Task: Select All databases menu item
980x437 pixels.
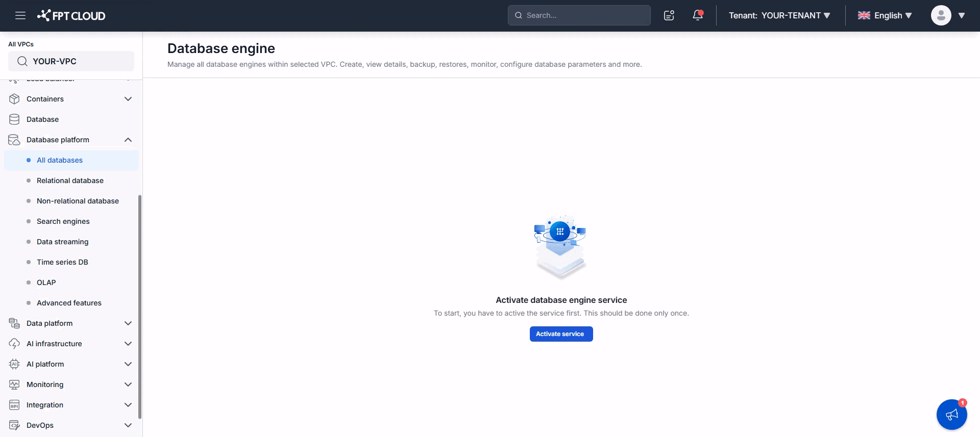Action: [71, 160]
